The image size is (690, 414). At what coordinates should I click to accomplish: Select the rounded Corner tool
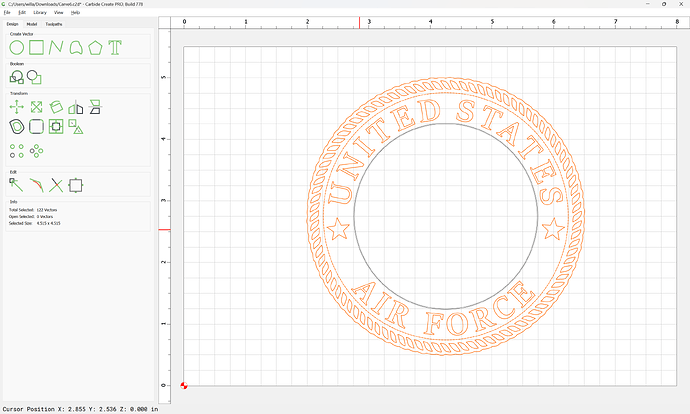coord(37,127)
